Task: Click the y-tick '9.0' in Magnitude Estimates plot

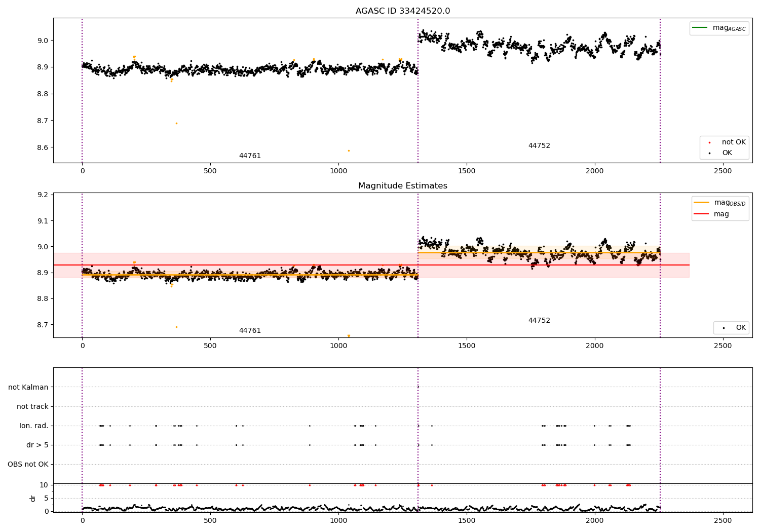Action: 44,247
